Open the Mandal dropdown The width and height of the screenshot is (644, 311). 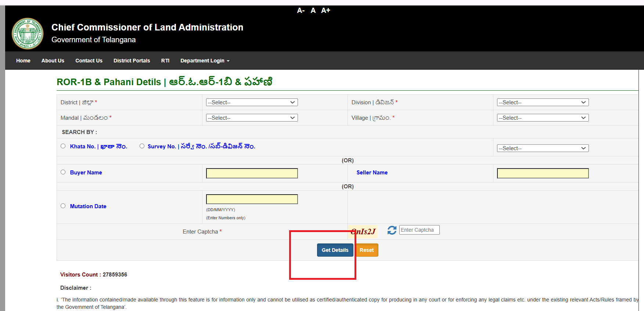252,118
